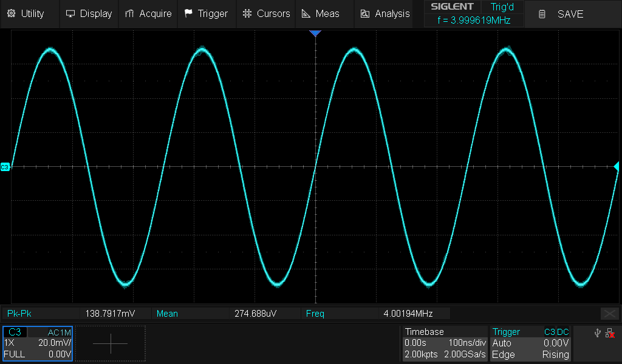This screenshot has height=364, width=622.
Task: Click the C3 ground level marker
Action: [x=5, y=166]
